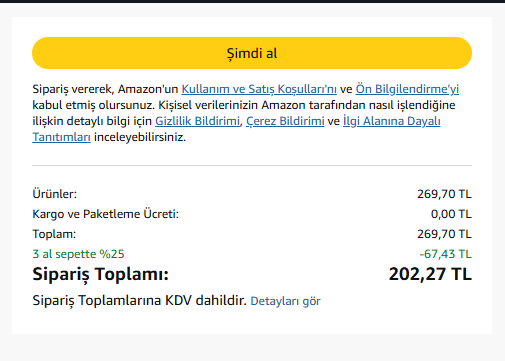This screenshot has height=361, width=505.
Task: Open the Gizlilik Bildirimi link
Action: [197, 121]
